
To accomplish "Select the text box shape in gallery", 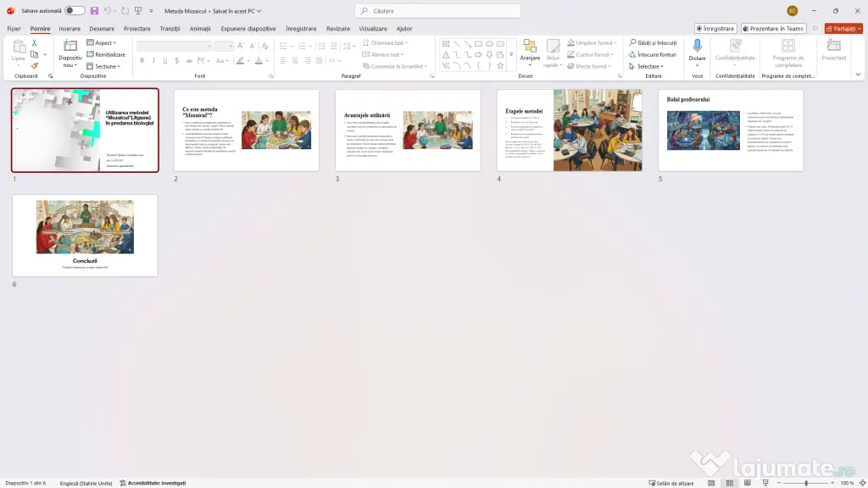I will [x=446, y=44].
